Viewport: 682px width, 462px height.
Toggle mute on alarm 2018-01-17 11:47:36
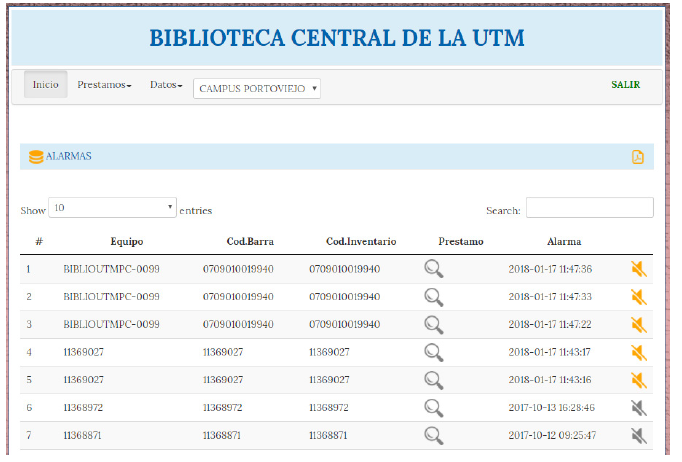638,269
